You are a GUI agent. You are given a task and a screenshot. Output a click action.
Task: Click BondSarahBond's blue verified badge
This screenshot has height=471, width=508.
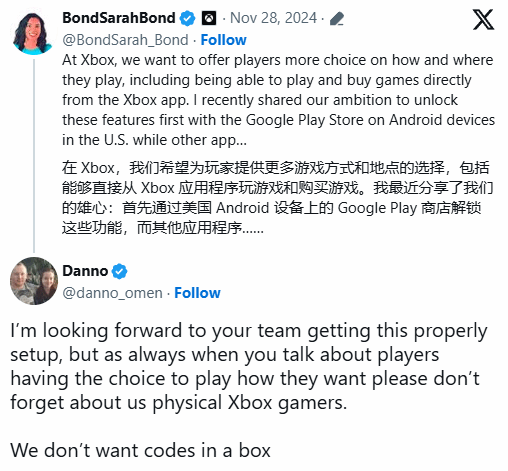coord(188,18)
